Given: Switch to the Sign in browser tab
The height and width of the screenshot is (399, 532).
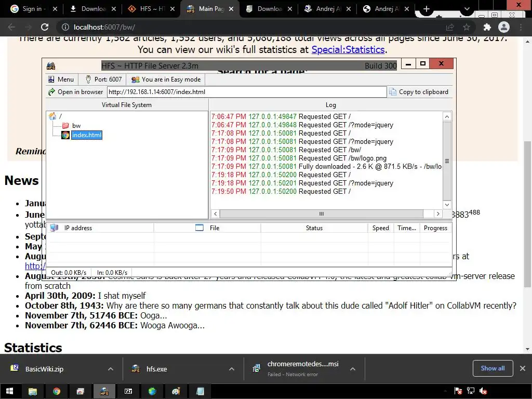Looking at the screenshot, I should pyautogui.click(x=34, y=9).
